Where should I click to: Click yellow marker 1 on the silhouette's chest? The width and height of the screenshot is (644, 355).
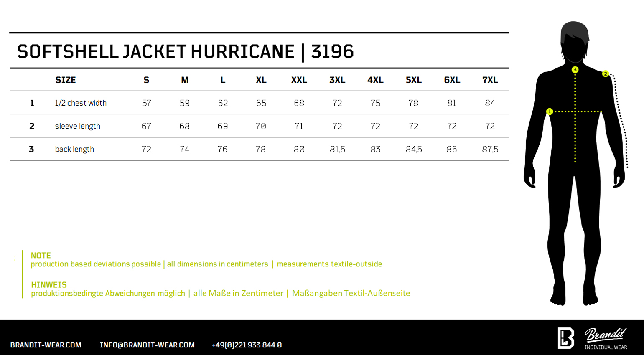pyautogui.click(x=550, y=112)
